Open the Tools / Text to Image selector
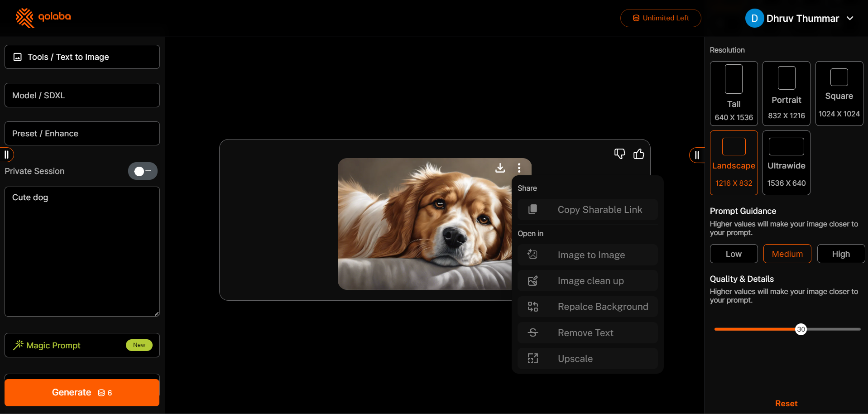Screen dimensions: 868x414 point(82,57)
